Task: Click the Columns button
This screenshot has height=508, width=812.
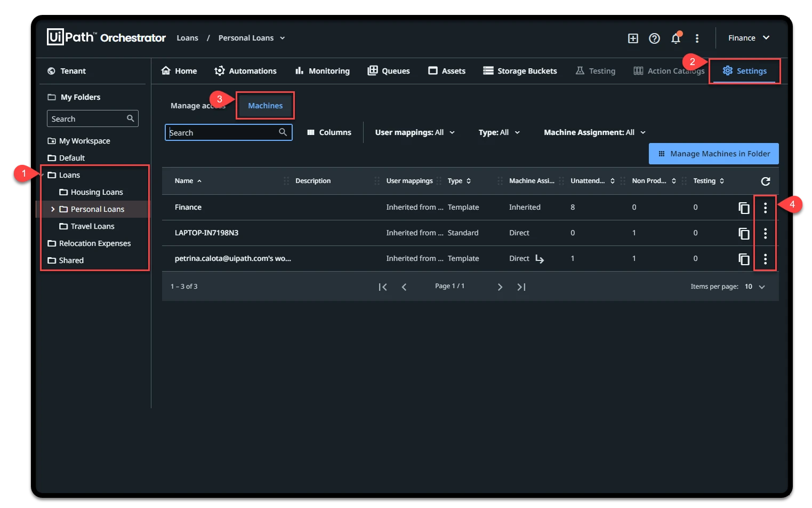Action: [329, 132]
